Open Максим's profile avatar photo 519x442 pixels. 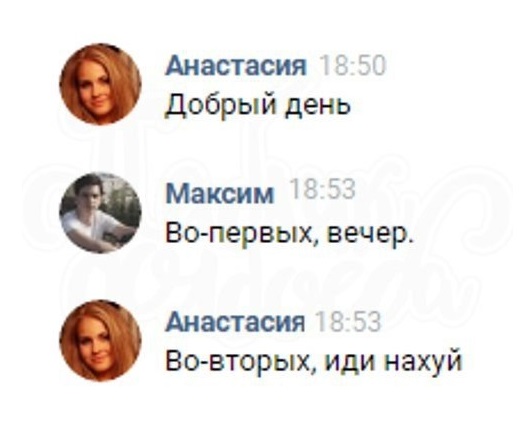pyautogui.click(x=100, y=213)
